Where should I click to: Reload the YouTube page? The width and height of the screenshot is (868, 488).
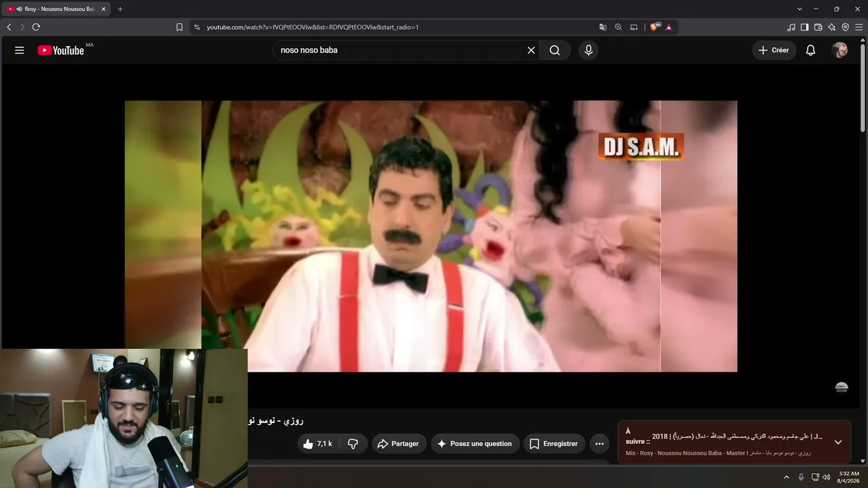(x=36, y=27)
